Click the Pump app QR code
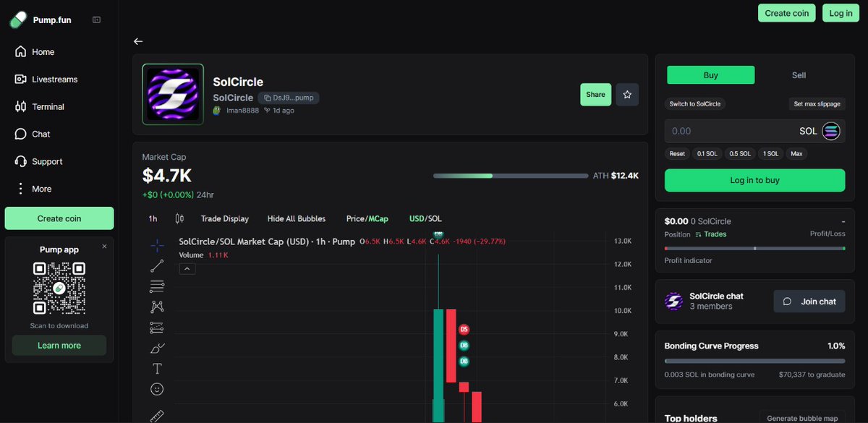Screen dimensions: 868x423 [x=59, y=289]
